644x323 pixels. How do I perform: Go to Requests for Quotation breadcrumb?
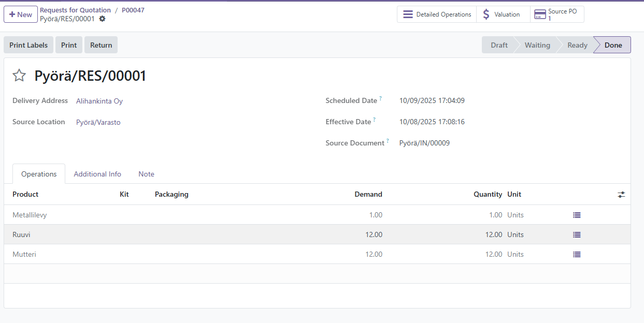click(x=75, y=10)
